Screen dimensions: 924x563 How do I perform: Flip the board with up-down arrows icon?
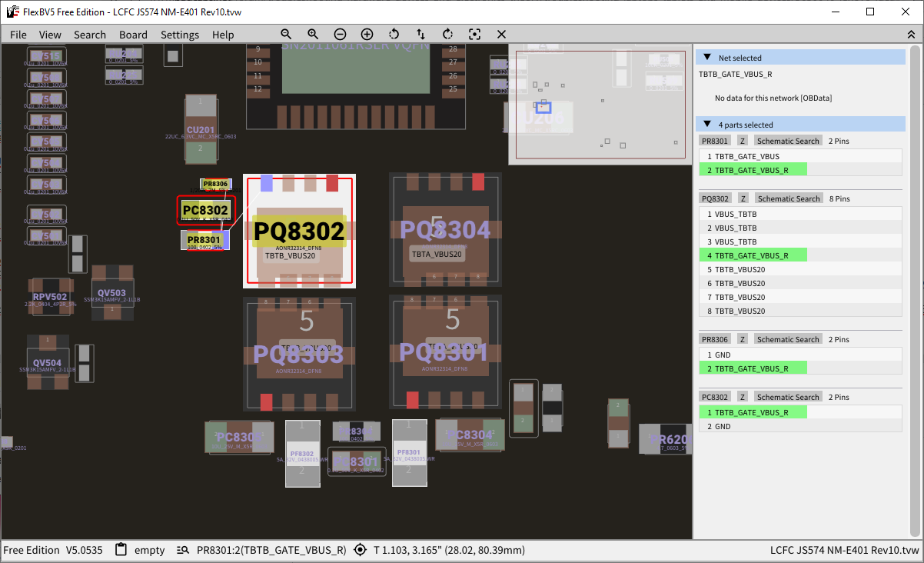pos(421,35)
